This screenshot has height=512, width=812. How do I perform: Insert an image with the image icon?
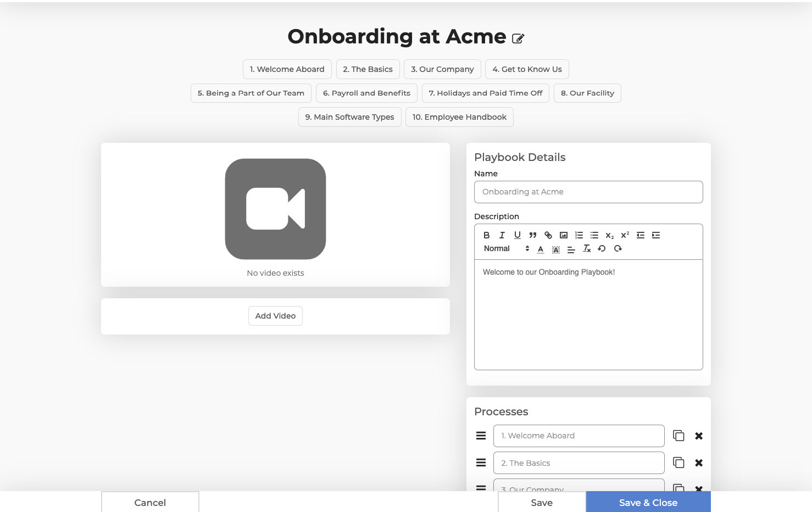pos(563,235)
